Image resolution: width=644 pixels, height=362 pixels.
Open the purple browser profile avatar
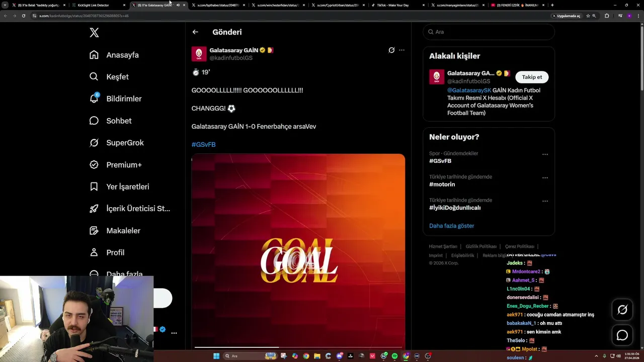629,16
